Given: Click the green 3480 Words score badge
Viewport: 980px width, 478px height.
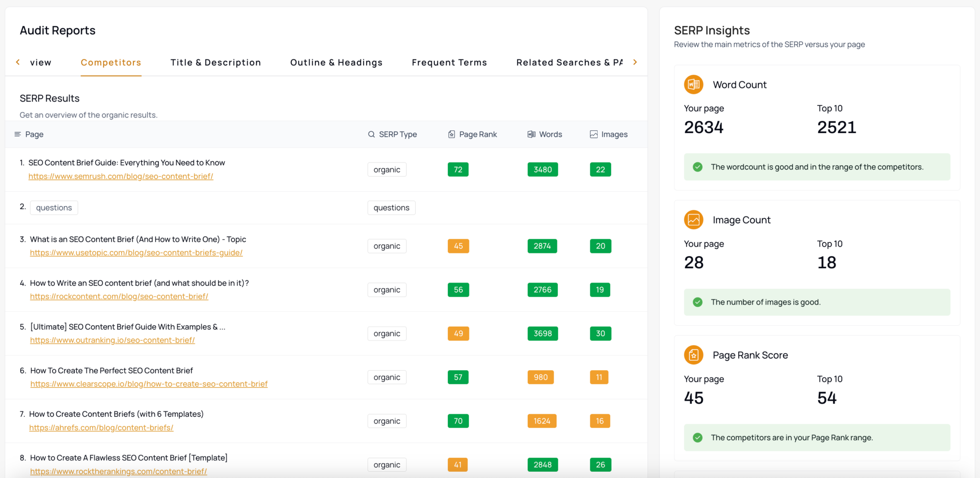Looking at the screenshot, I should tap(543, 169).
